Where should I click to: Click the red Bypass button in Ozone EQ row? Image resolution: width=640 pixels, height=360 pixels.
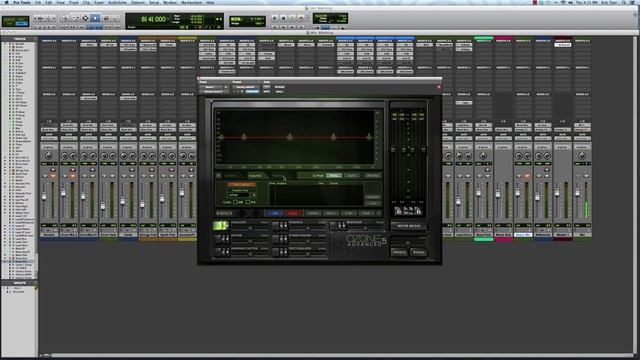click(293, 213)
